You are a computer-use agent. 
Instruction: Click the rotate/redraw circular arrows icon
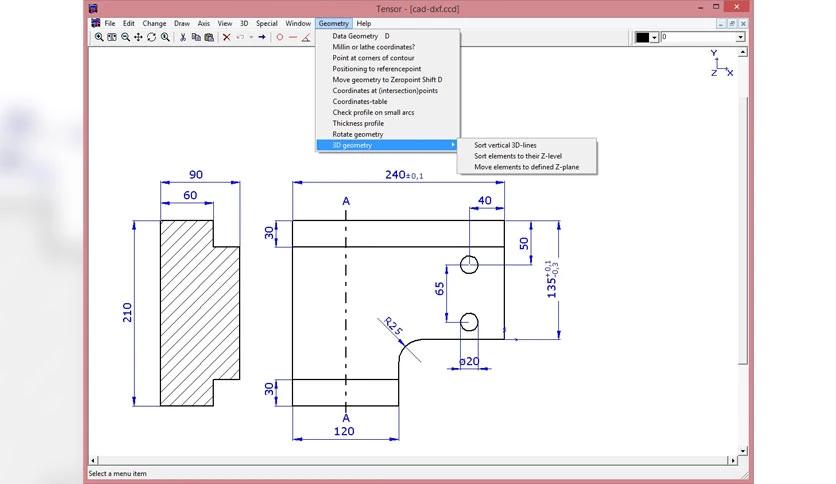pos(151,37)
